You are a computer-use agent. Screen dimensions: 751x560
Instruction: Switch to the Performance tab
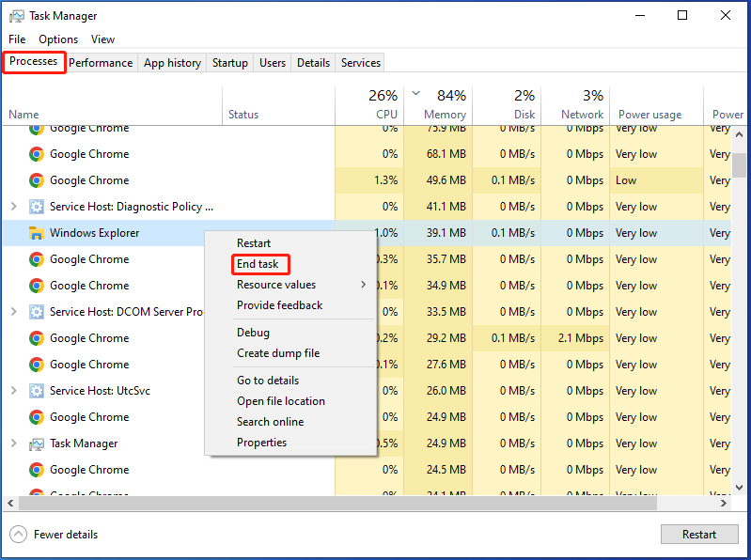click(x=101, y=63)
